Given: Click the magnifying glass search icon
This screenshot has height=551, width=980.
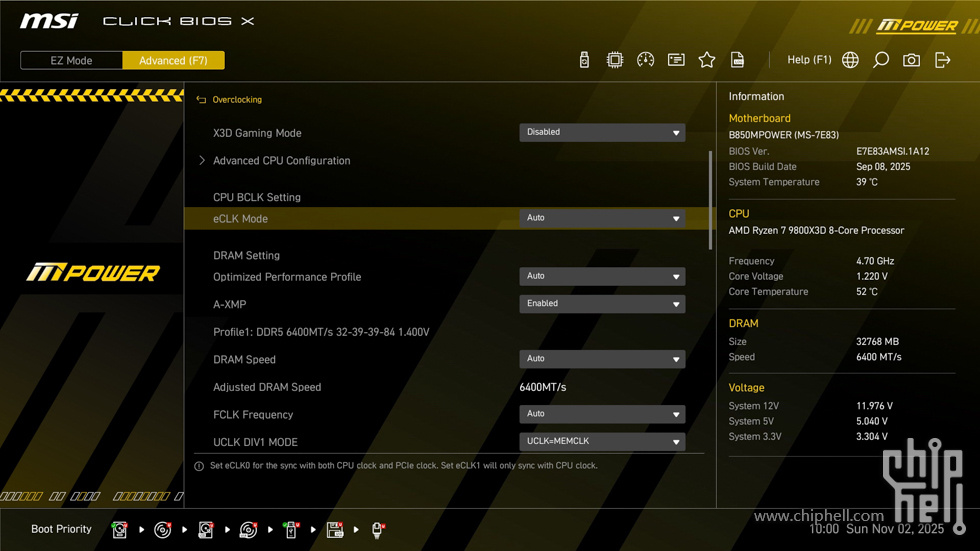Looking at the screenshot, I should click(881, 60).
